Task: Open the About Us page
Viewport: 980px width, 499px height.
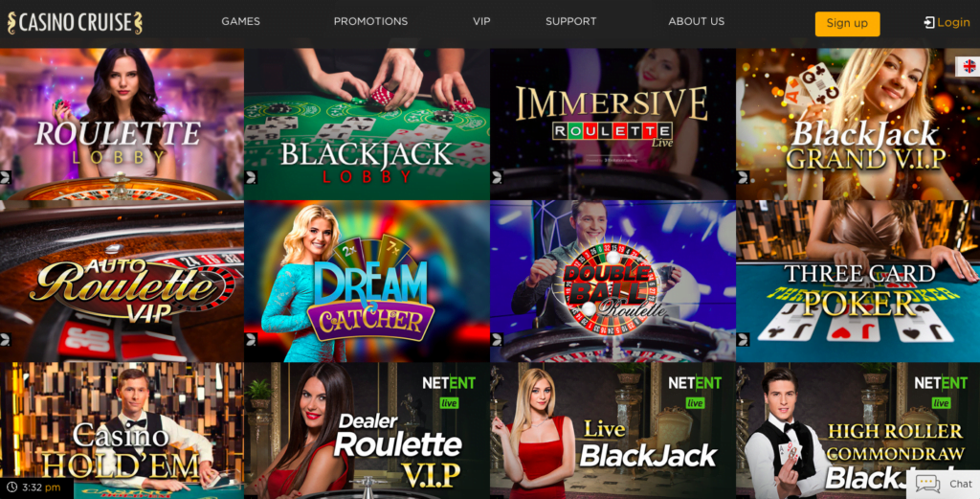Action: coord(697,21)
